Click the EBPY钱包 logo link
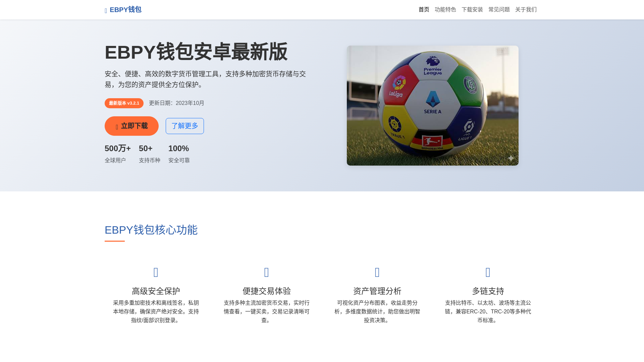The image size is (644, 362). [123, 10]
